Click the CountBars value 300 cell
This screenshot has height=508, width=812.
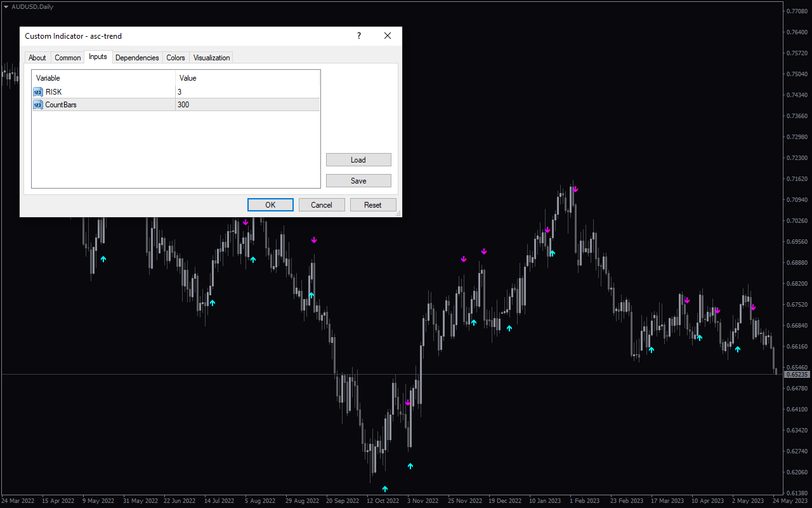click(247, 105)
